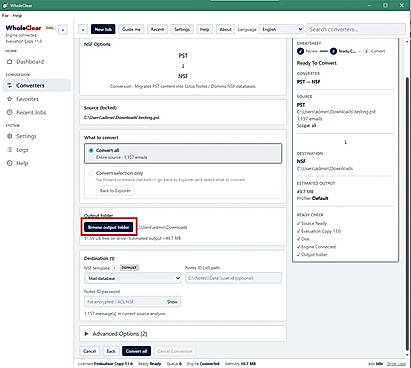This screenshot has height=368, width=411.
Task: Collapse the sidebar with arrow button
Action: pos(63,30)
